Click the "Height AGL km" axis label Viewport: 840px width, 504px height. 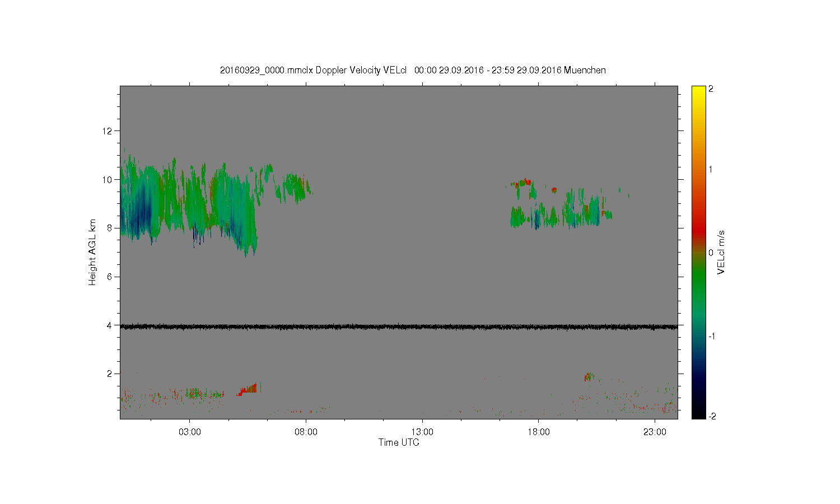pyautogui.click(x=92, y=252)
